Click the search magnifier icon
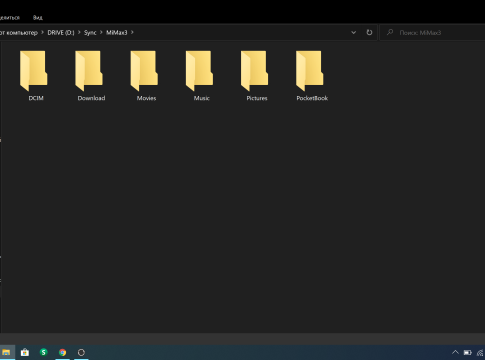This screenshot has width=485, height=360. pos(390,32)
